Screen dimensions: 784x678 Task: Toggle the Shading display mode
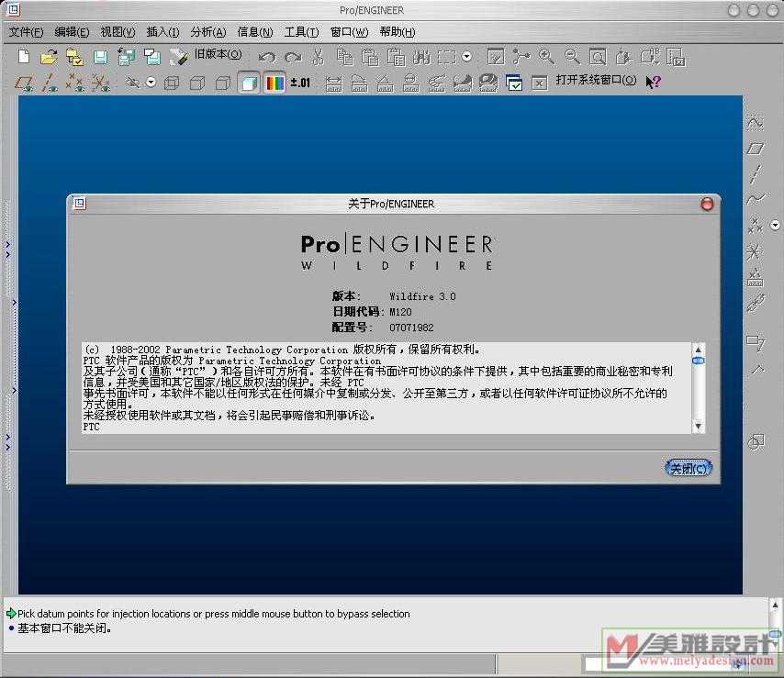coord(249,83)
